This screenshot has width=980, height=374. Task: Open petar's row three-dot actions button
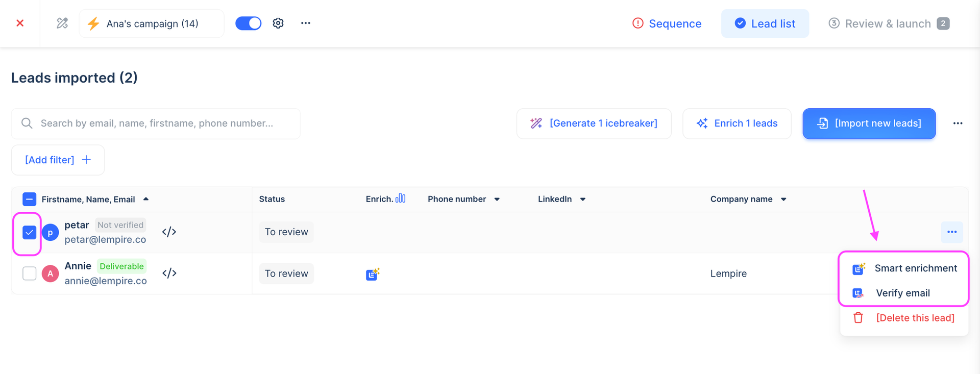pyautogui.click(x=951, y=232)
